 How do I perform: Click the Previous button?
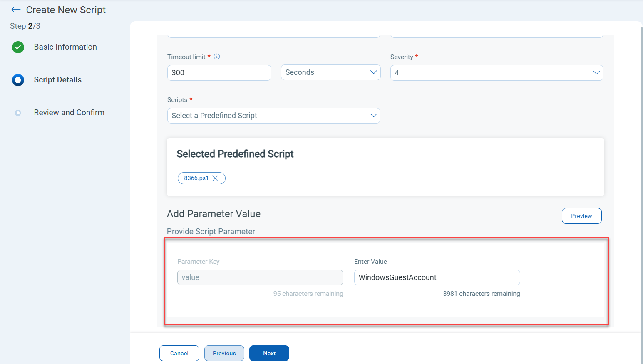coord(224,353)
